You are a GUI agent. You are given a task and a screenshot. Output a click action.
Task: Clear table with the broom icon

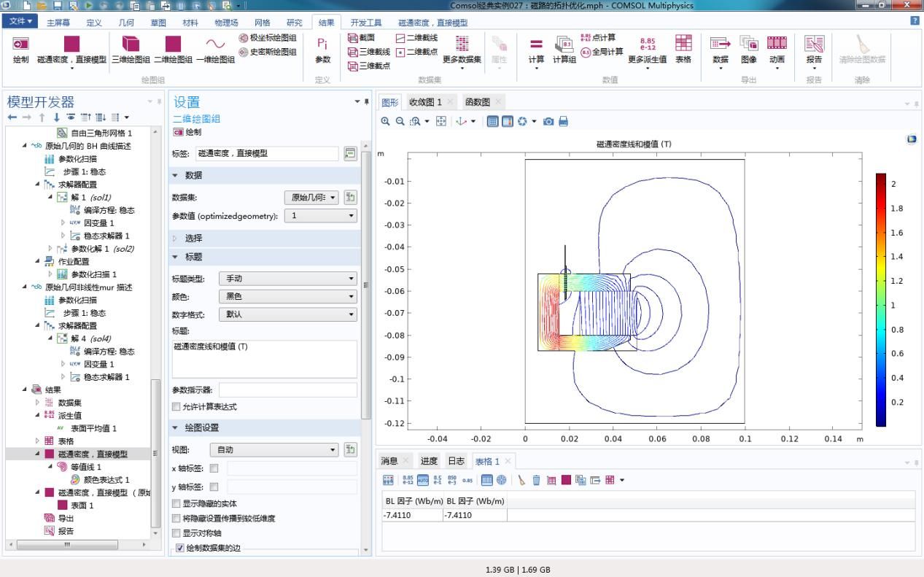[x=521, y=480]
